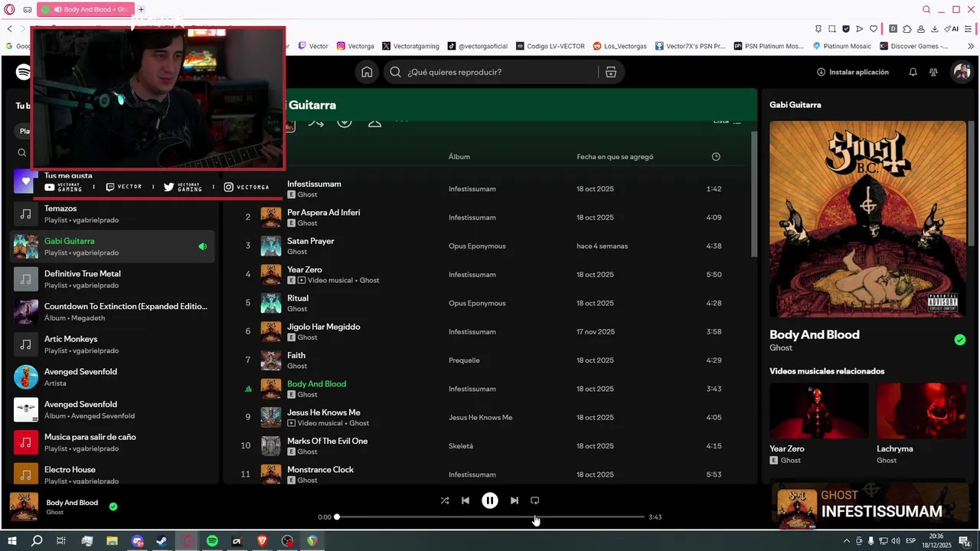Click Ghost artist link under Body And Blood
The height and width of the screenshot is (551, 980).
(781, 348)
